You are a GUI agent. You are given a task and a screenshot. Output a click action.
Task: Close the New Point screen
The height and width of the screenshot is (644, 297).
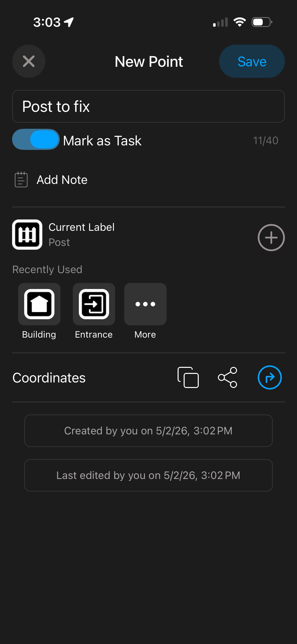[x=29, y=61]
